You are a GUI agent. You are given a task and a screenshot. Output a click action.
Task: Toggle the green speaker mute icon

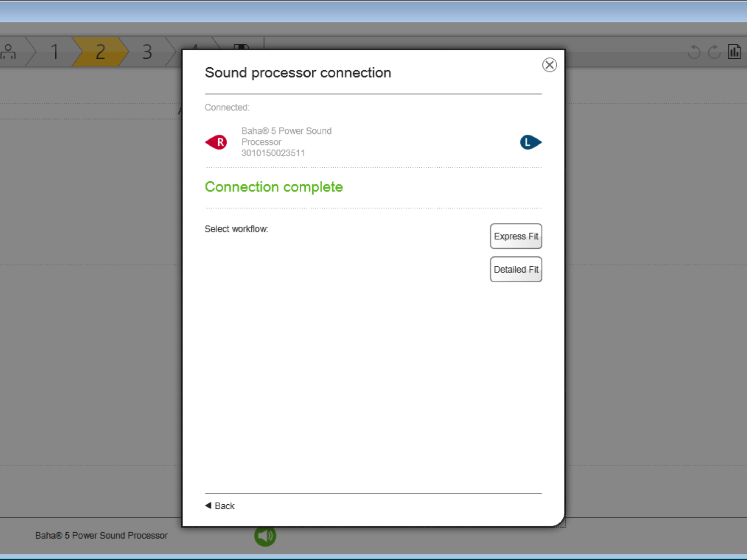tap(265, 536)
